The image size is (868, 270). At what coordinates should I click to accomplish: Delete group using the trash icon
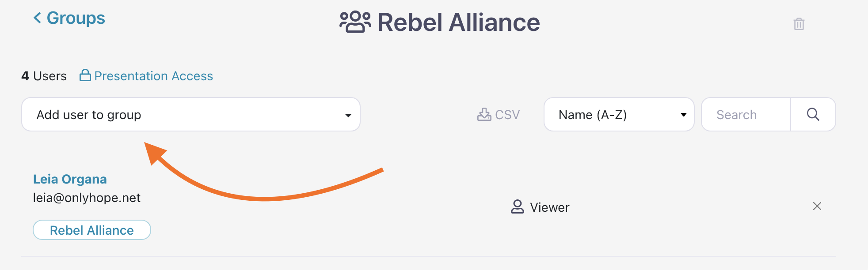coord(799,24)
